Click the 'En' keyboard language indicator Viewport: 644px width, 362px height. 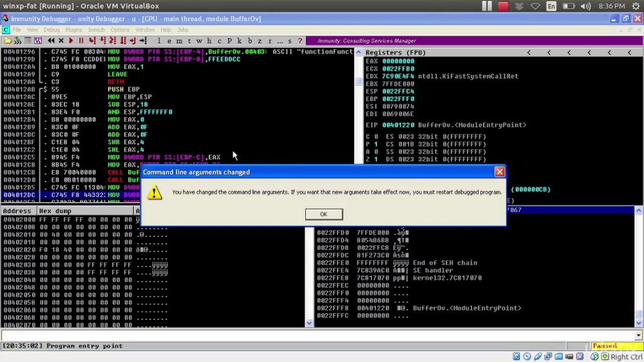[x=551, y=6]
